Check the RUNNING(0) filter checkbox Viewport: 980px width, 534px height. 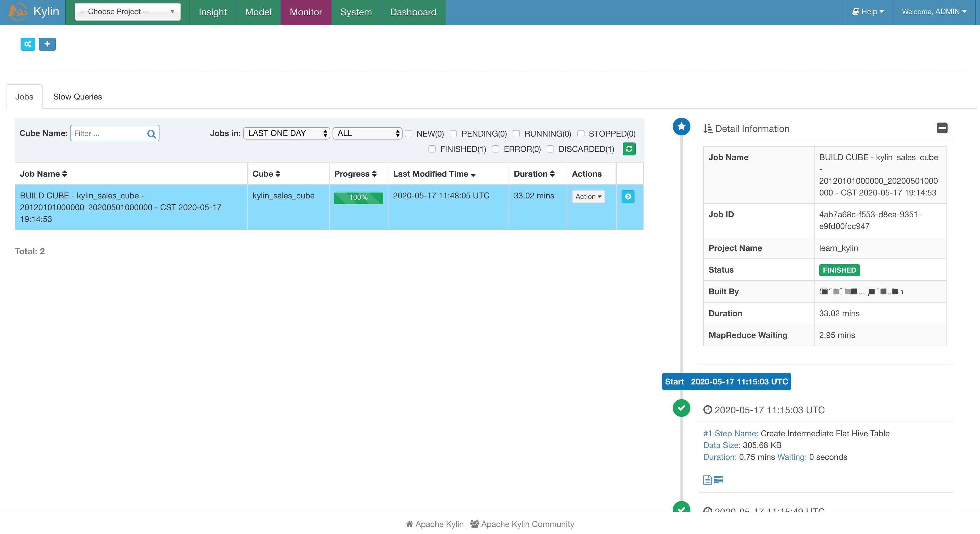coord(516,134)
